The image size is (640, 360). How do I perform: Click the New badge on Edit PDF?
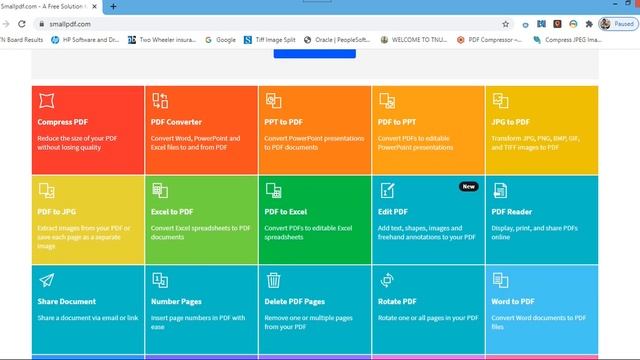469,187
